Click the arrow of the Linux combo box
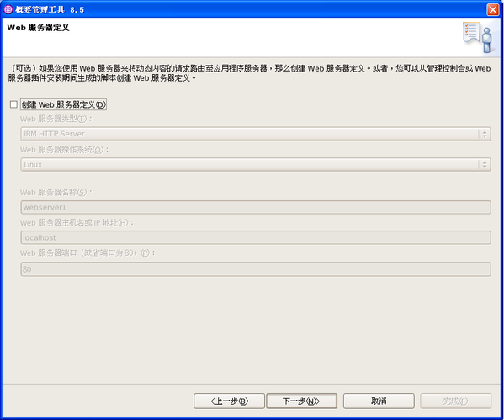Image resolution: width=504 pixels, height=420 pixels. [x=485, y=165]
